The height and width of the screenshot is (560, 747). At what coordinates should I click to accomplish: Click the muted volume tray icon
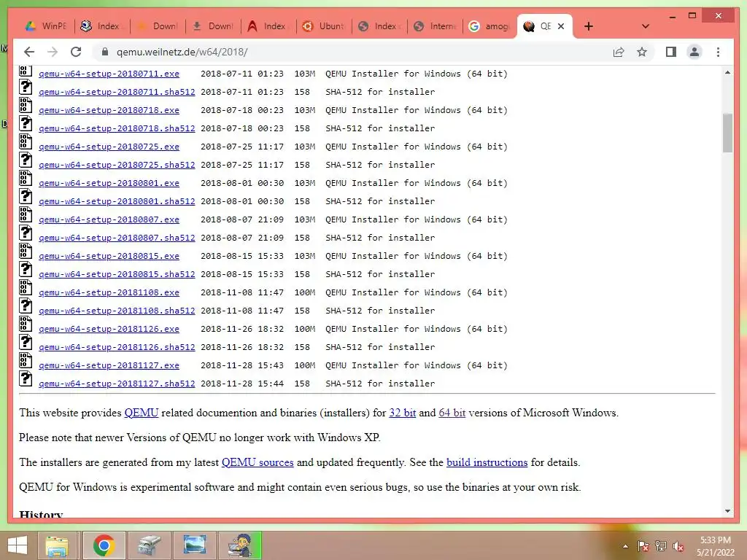[x=678, y=546]
